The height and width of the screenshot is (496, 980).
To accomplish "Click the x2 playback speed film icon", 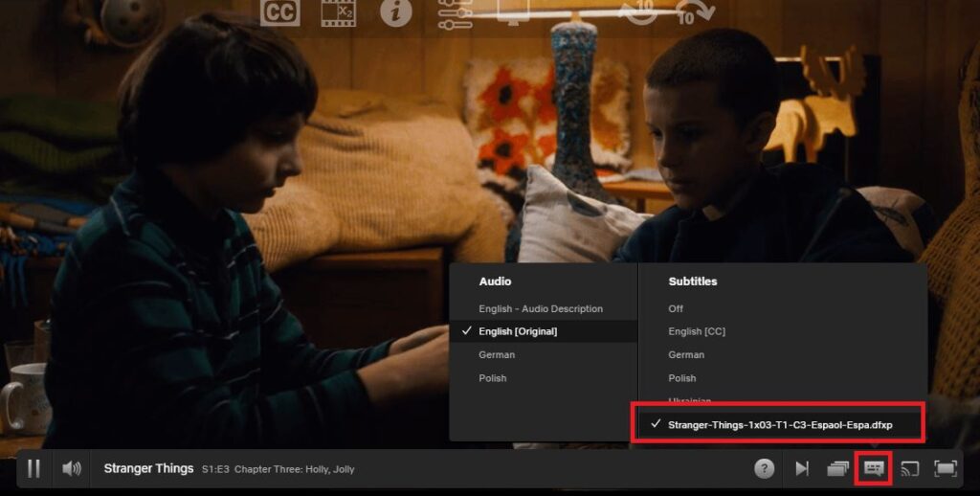I will (338, 12).
